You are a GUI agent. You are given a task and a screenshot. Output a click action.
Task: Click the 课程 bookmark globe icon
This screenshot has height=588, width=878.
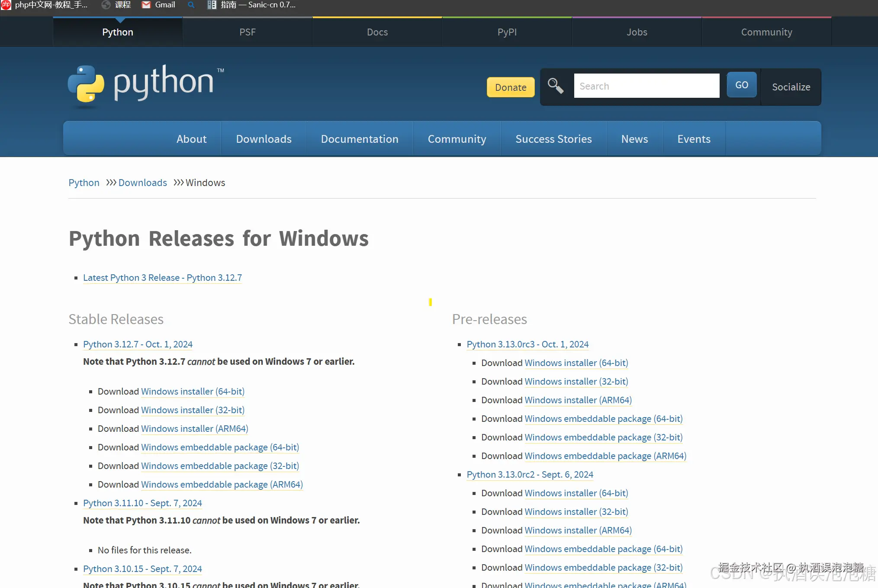click(x=106, y=5)
